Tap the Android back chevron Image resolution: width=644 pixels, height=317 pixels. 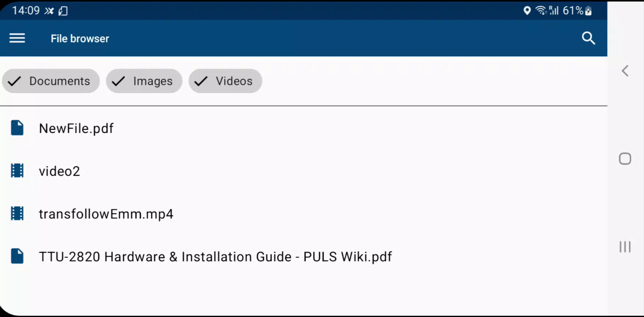(x=625, y=71)
